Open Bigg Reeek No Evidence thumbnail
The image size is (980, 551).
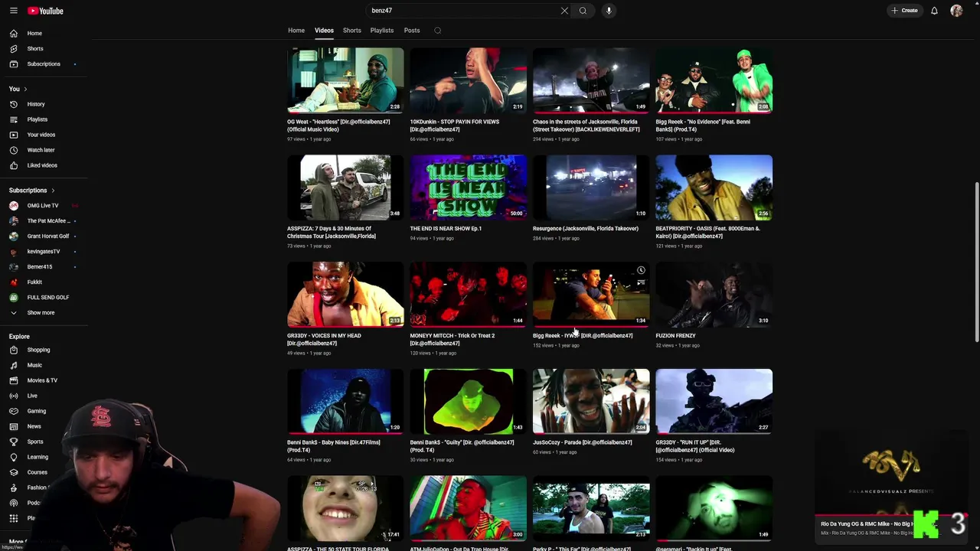714,80
